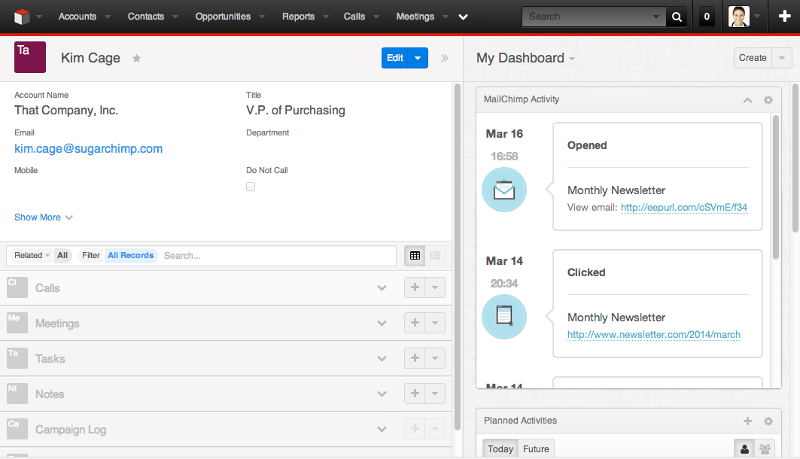This screenshot has height=459, width=800.
Task: Click the search magnifier icon
Action: tap(677, 17)
